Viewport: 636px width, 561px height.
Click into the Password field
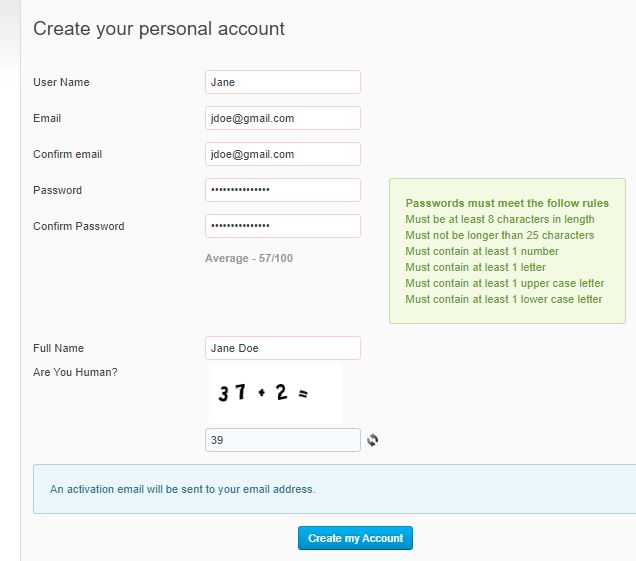click(x=282, y=190)
